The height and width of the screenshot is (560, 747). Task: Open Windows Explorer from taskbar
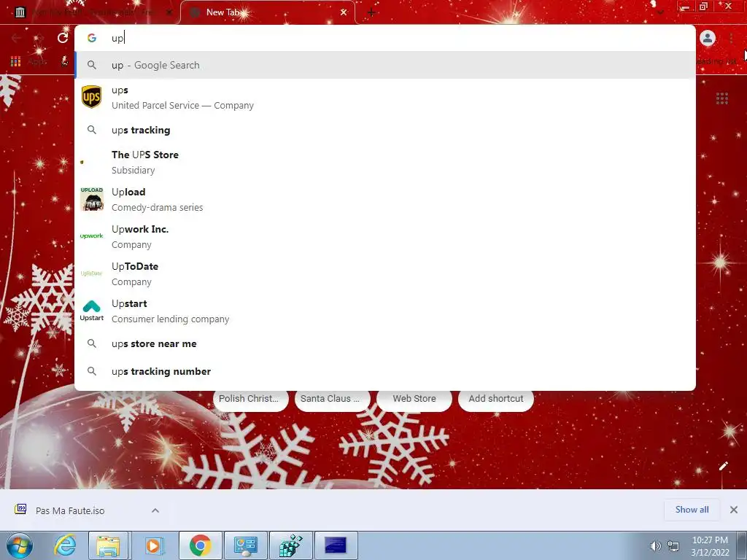(108, 545)
